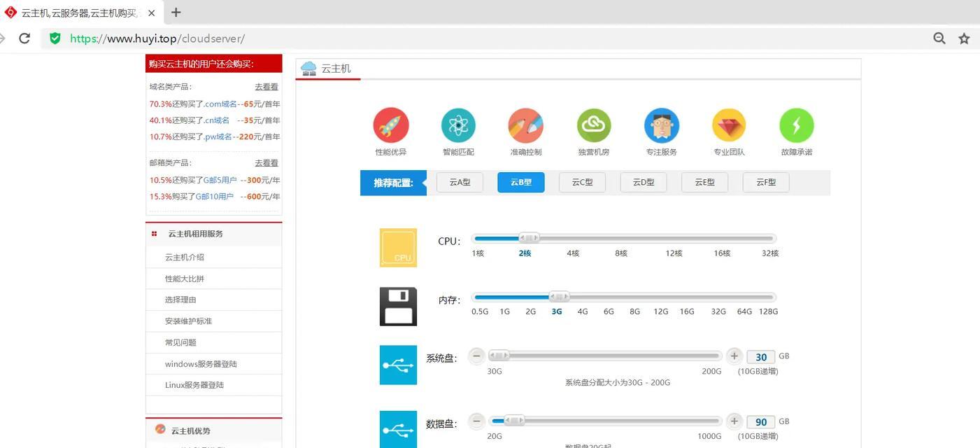Click the red grid icon by 云主机租用服务
The image size is (980, 448).
155,234
